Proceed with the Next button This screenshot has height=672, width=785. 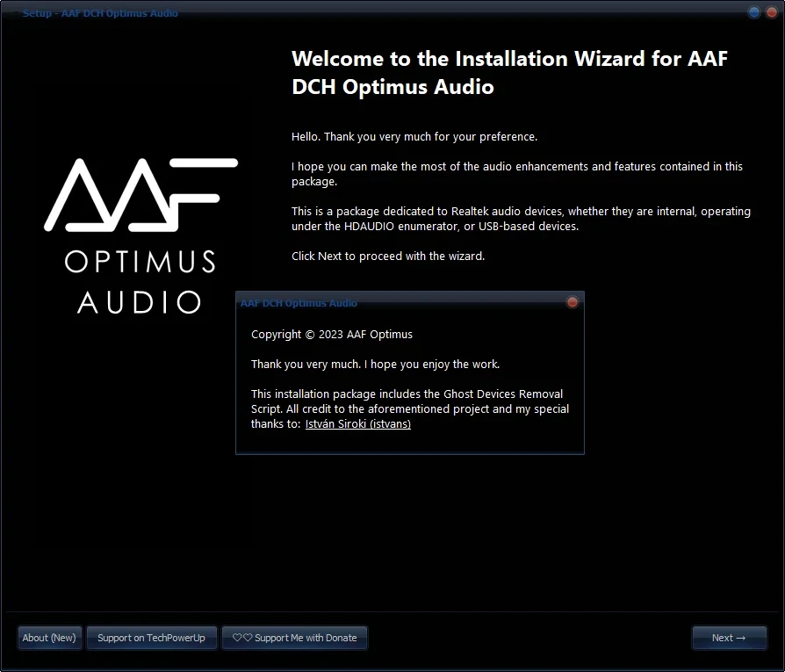point(729,638)
